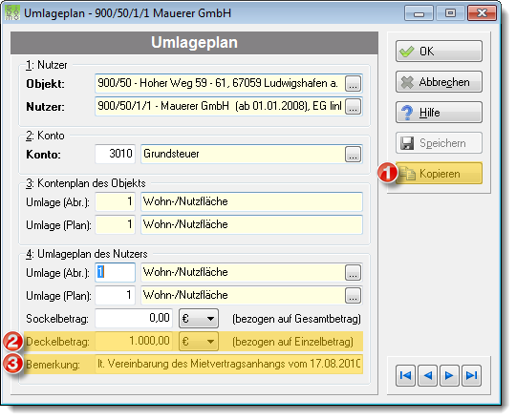Click Abbrechen to cancel

click(439, 82)
